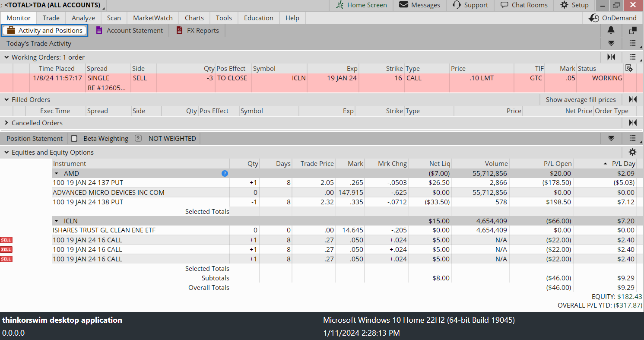Select the 100 19 JAN 24 137 PUT row

coord(345,183)
